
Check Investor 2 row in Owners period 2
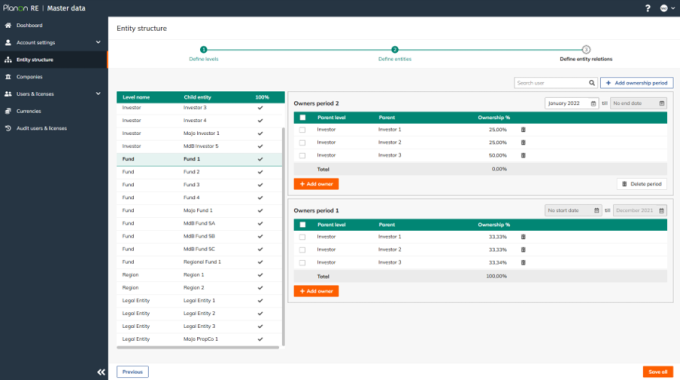click(x=302, y=143)
